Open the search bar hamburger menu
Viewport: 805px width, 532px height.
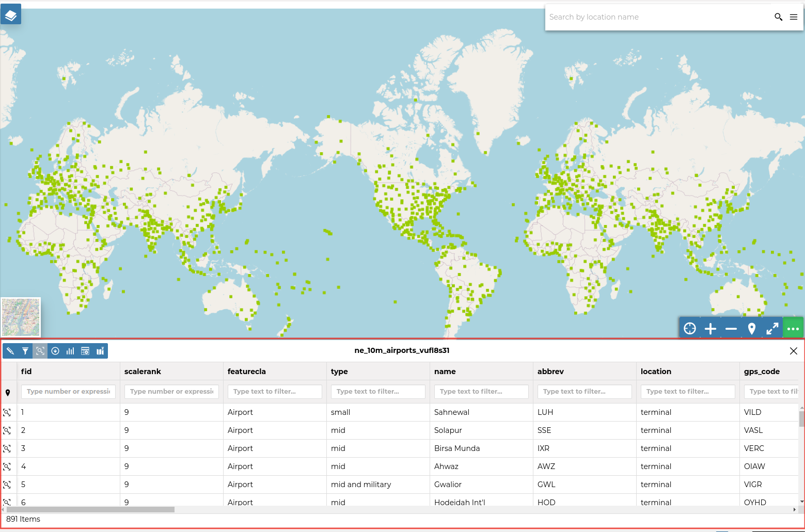(794, 17)
